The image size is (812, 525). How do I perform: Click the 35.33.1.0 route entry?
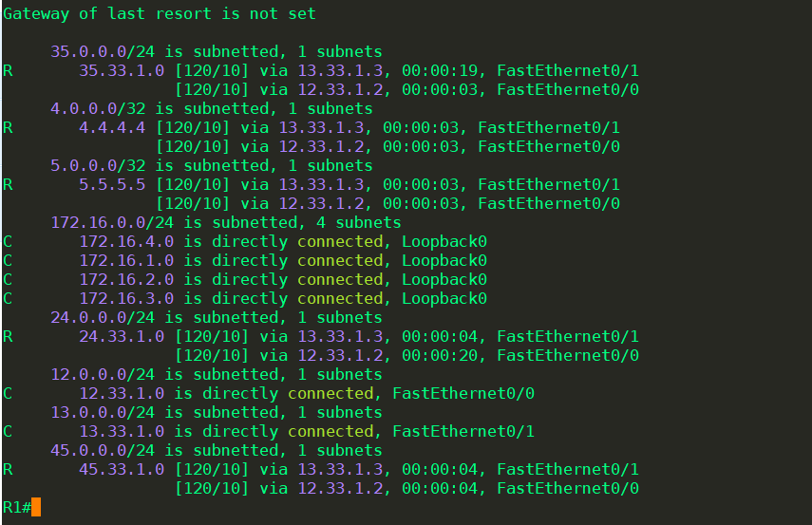(122, 70)
